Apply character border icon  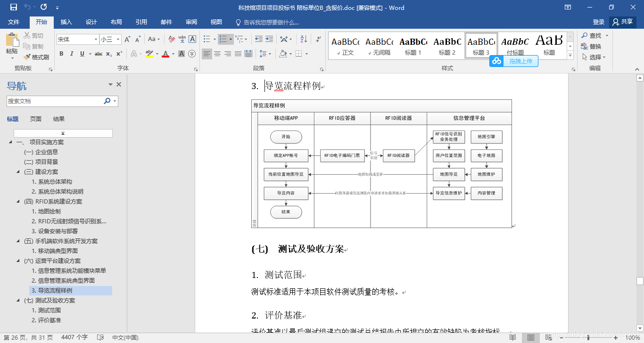(x=192, y=40)
